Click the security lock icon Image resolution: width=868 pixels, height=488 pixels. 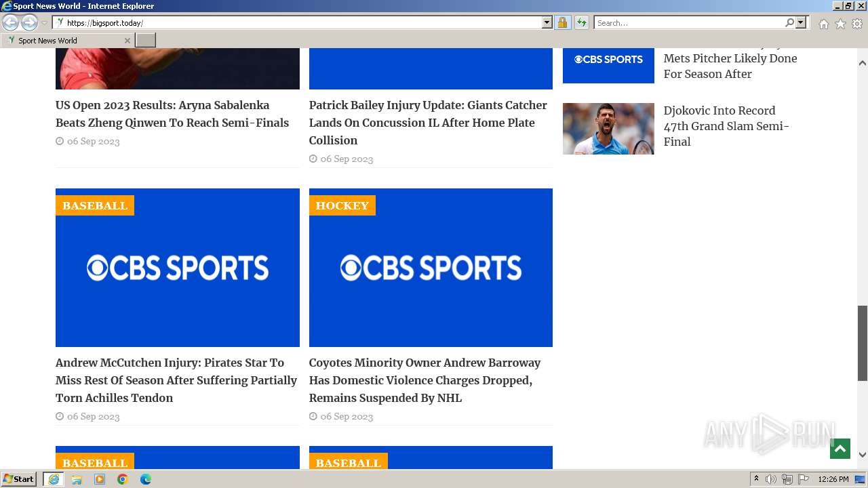(x=562, y=22)
